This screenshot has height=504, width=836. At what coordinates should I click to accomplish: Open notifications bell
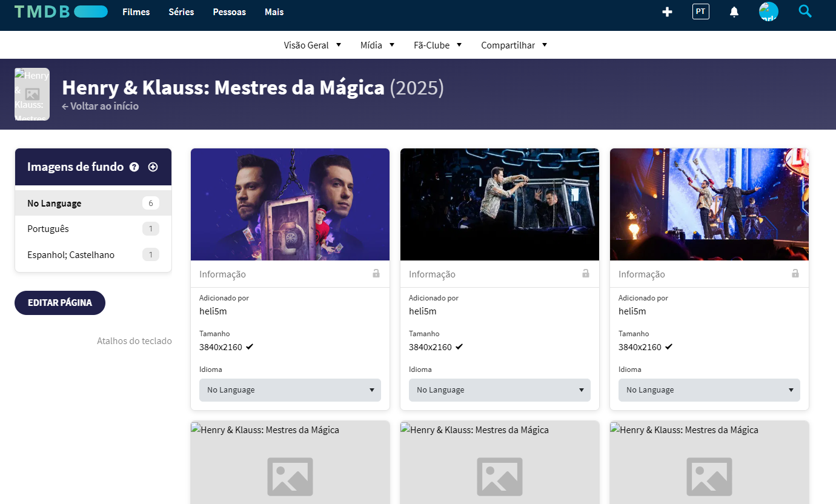pyautogui.click(x=734, y=12)
